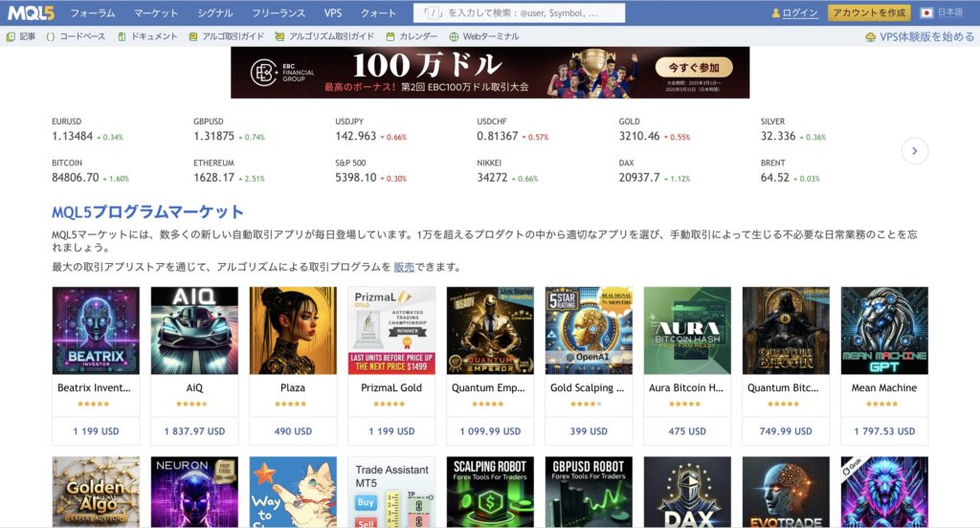Open the カレンダー calendar icon link
Viewport: 980px width, 528px height.
(390, 37)
